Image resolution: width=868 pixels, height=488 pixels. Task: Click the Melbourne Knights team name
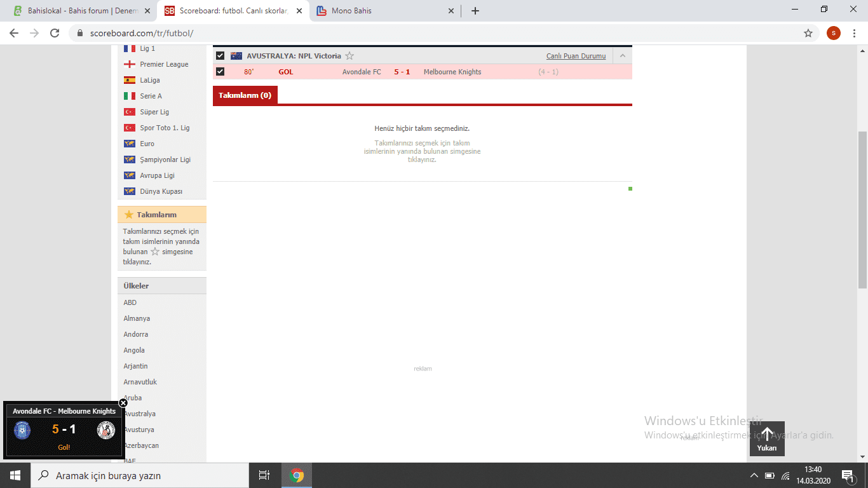452,72
